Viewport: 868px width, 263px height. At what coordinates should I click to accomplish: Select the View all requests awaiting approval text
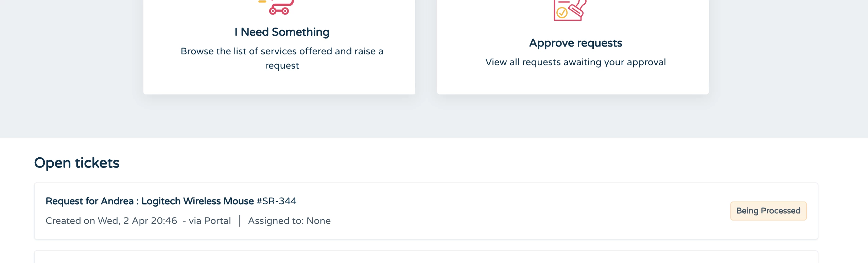575,62
